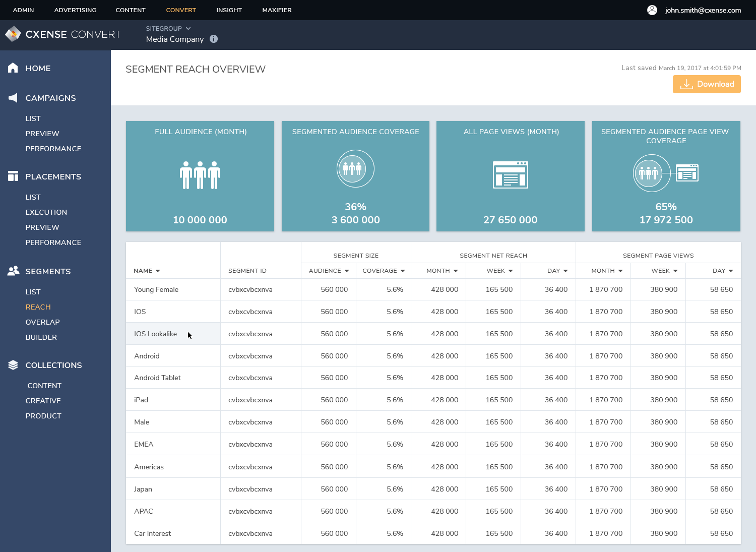This screenshot has height=552, width=756.
Task: Click the Segments people icon
Action: [x=13, y=271]
